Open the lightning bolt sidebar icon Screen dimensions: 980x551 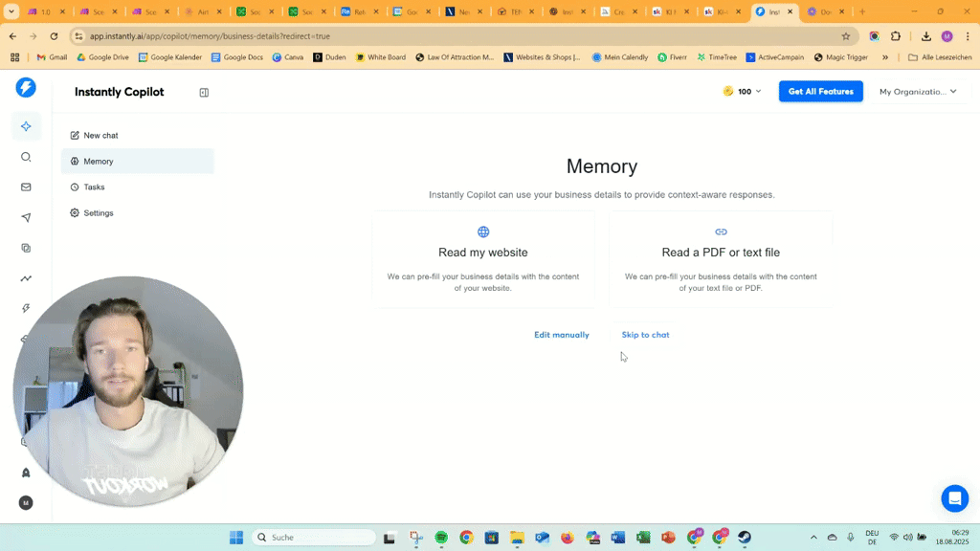click(x=26, y=309)
